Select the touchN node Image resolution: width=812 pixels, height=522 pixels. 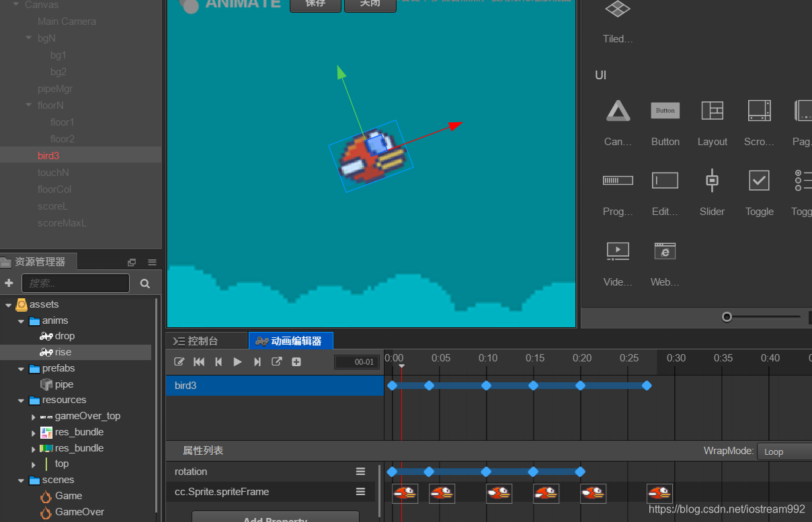53,173
